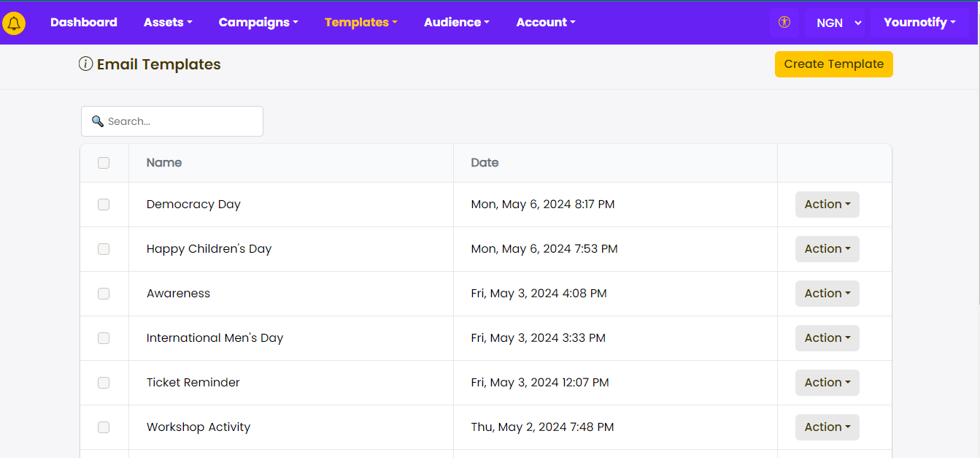The image size is (980, 458).
Task: Click the date Fri, May 3, 2024 4:08 PM
Action: click(x=539, y=294)
